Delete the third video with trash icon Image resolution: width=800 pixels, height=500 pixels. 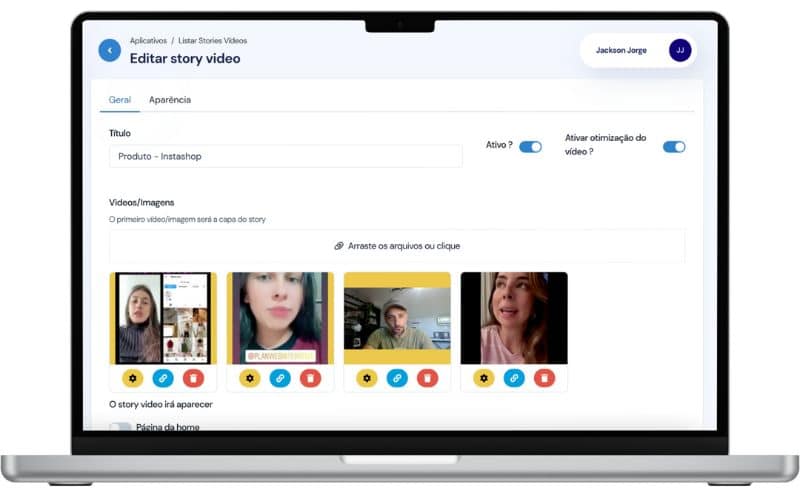(428, 378)
